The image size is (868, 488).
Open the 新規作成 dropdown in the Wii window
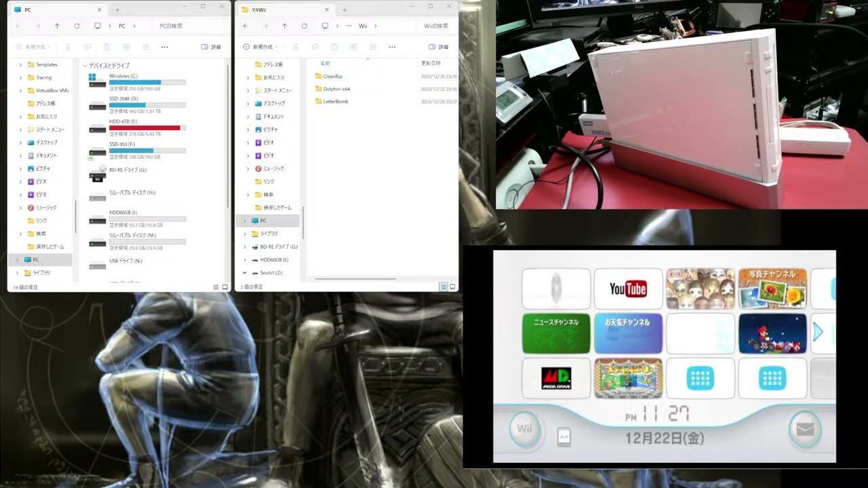(261, 47)
